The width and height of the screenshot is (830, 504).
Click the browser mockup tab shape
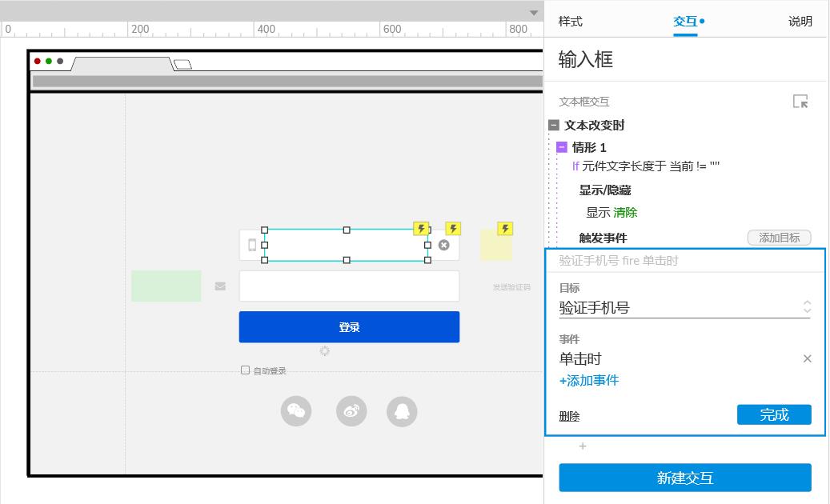(122, 64)
